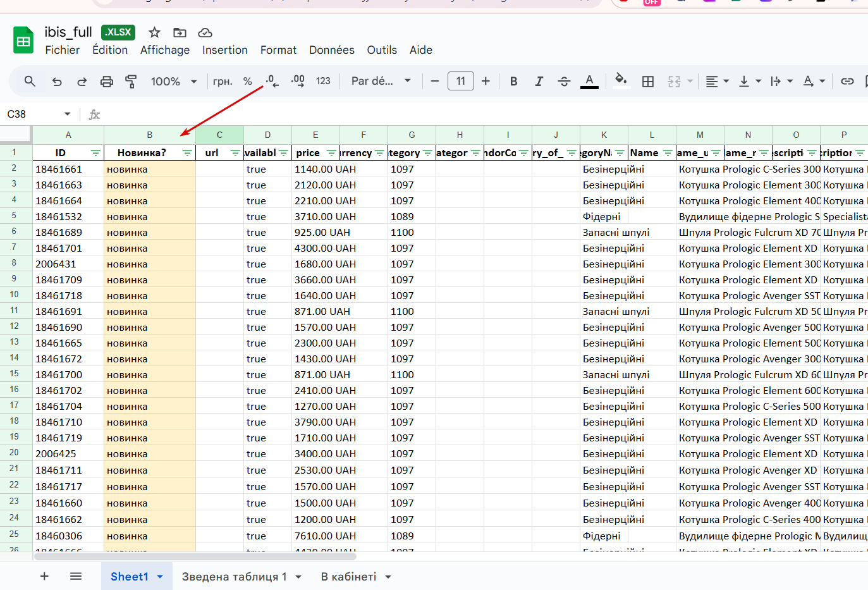
Task: Open Sheet1 tab options arrow
Action: tap(160, 577)
